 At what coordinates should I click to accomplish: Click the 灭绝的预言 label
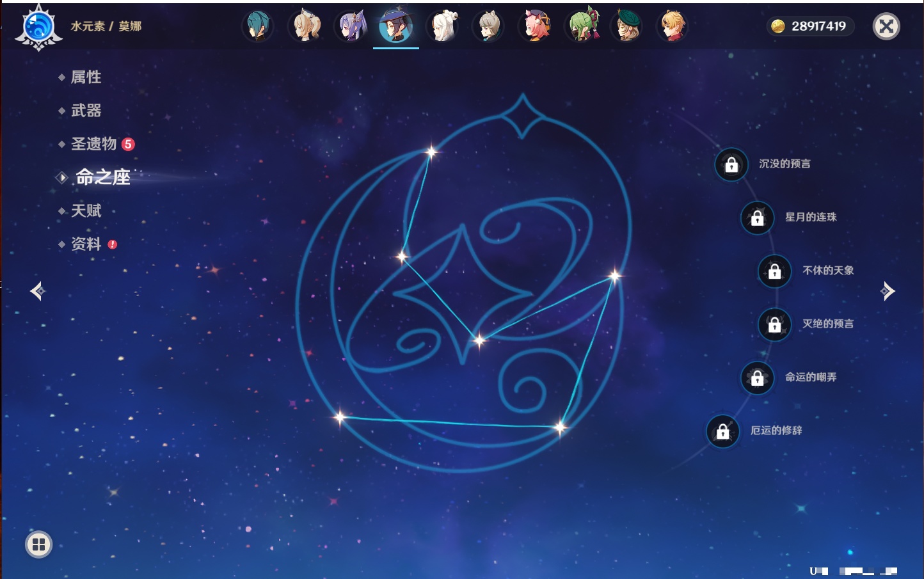click(x=828, y=324)
